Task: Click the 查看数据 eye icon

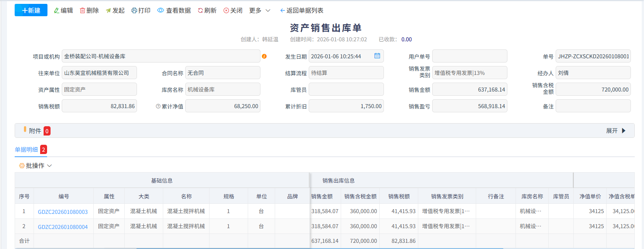Action: point(161,10)
